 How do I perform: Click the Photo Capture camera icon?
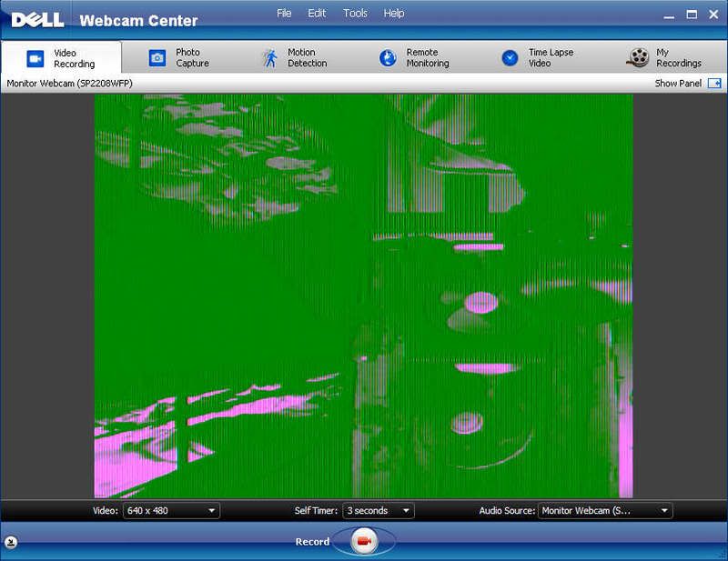(x=157, y=58)
